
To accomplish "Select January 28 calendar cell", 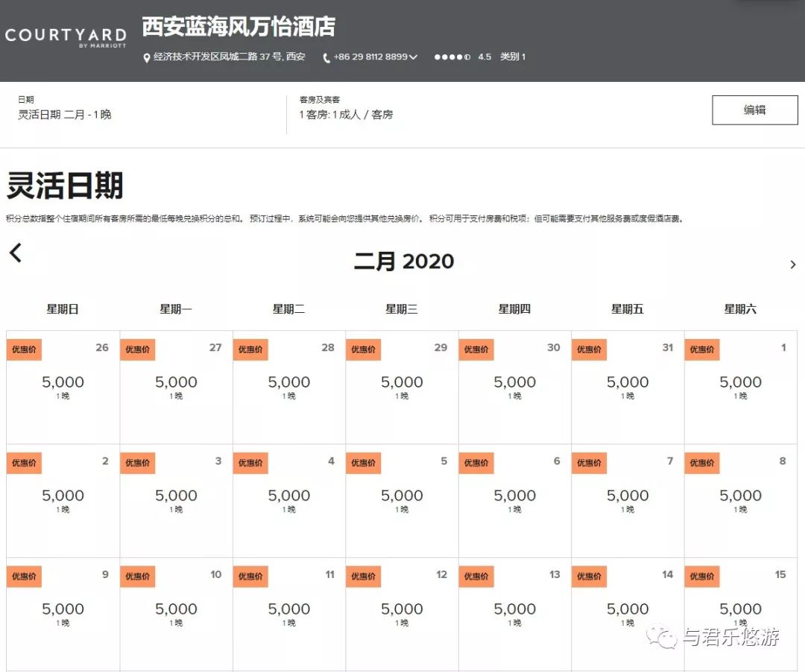I will pos(289,387).
